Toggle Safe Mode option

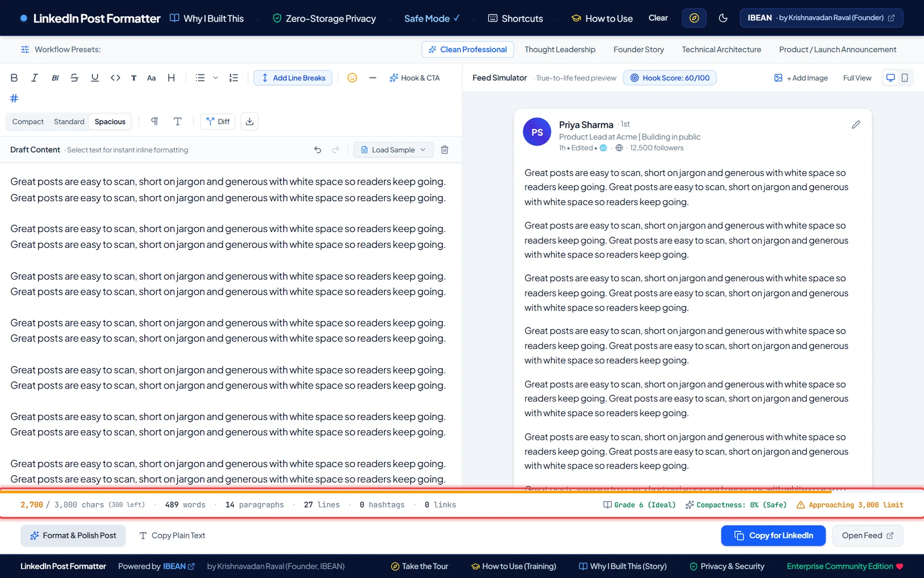(432, 18)
